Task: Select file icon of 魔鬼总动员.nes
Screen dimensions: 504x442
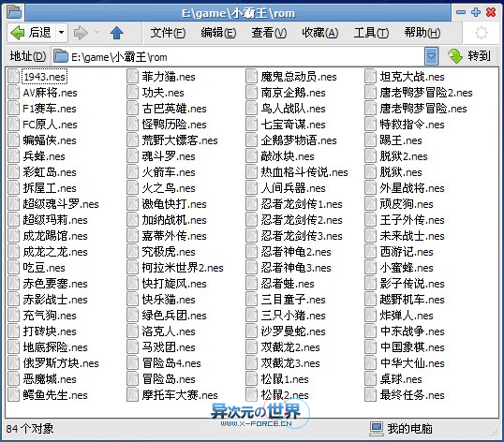Action: point(251,77)
